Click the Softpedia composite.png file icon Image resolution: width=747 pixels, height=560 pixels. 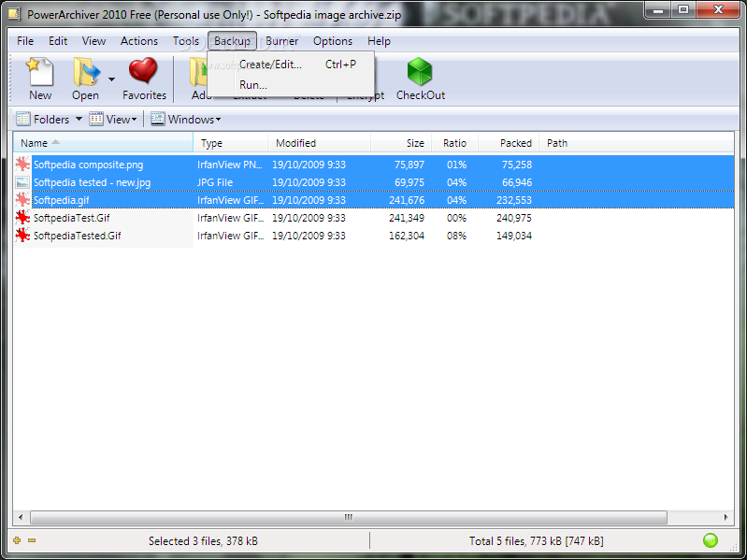(22, 165)
